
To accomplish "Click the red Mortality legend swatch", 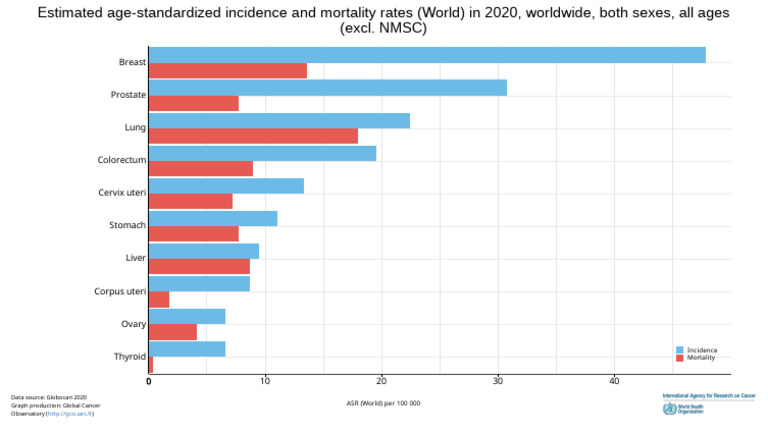I will click(x=680, y=358).
